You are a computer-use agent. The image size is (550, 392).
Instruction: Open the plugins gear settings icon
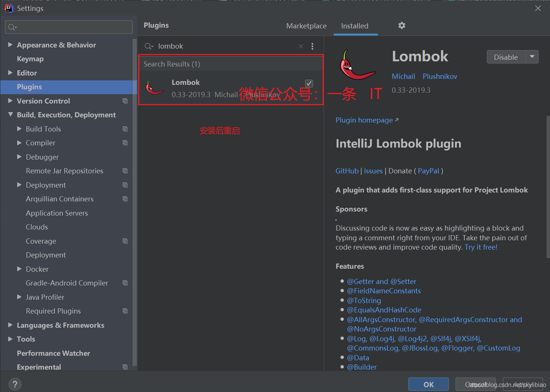coord(401,25)
